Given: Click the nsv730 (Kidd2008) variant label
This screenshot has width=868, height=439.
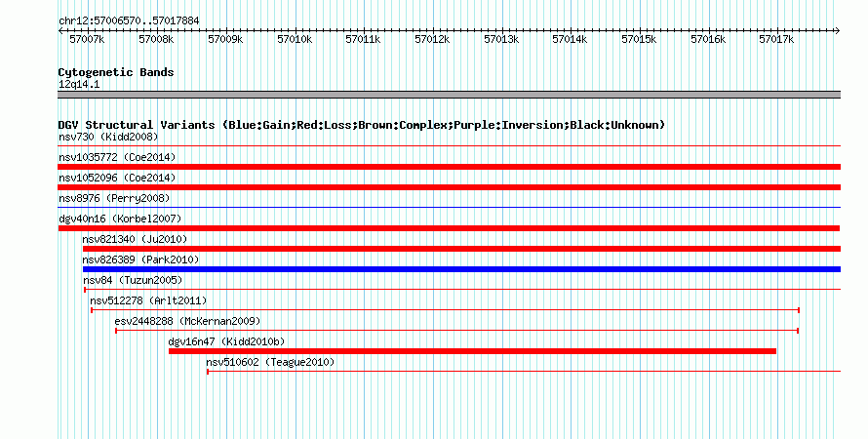Looking at the screenshot, I should [108, 137].
